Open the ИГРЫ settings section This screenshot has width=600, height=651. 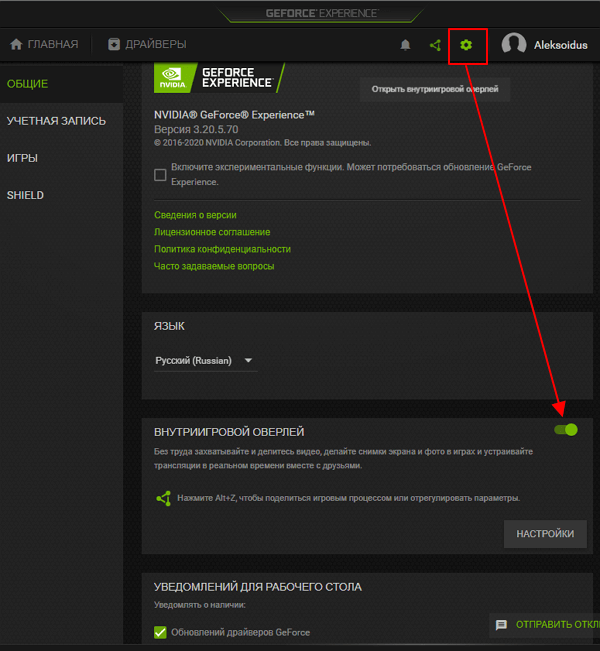tap(22, 158)
